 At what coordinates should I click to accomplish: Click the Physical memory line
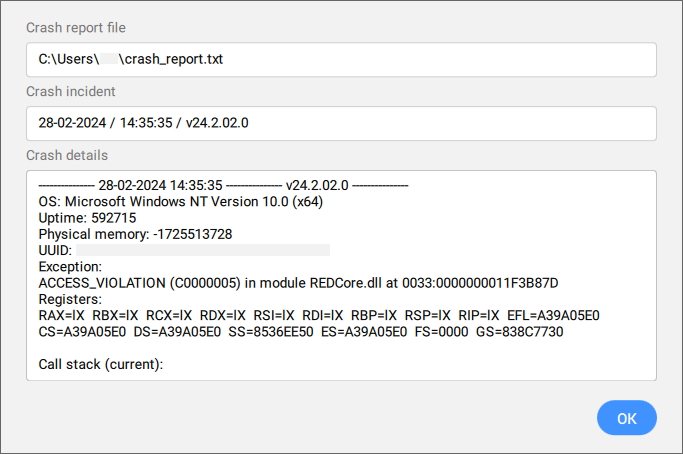tap(135, 234)
